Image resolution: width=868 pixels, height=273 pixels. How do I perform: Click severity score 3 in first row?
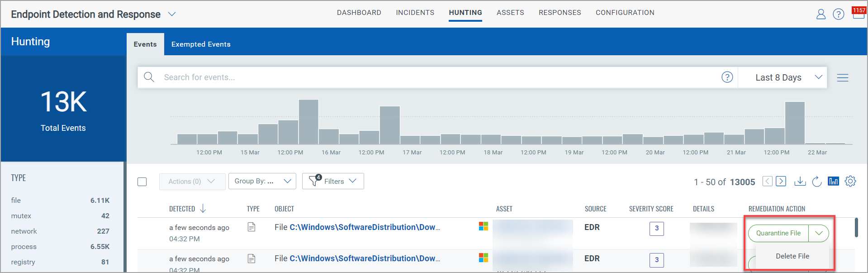click(x=657, y=229)
